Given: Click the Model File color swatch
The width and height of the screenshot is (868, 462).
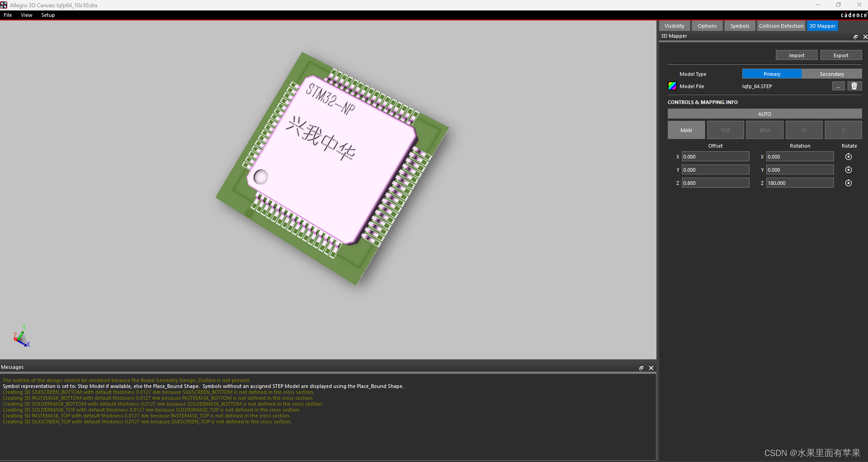Looking at the screenshot, I should coord(672,86).
